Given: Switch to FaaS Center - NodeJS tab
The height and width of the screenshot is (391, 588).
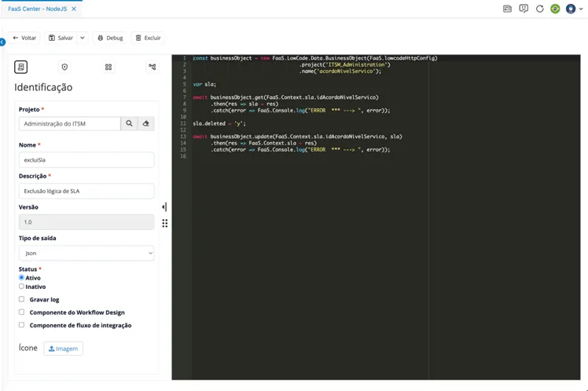Looking at the screenshot, I should pyautogui.click(x=37, y=9).
